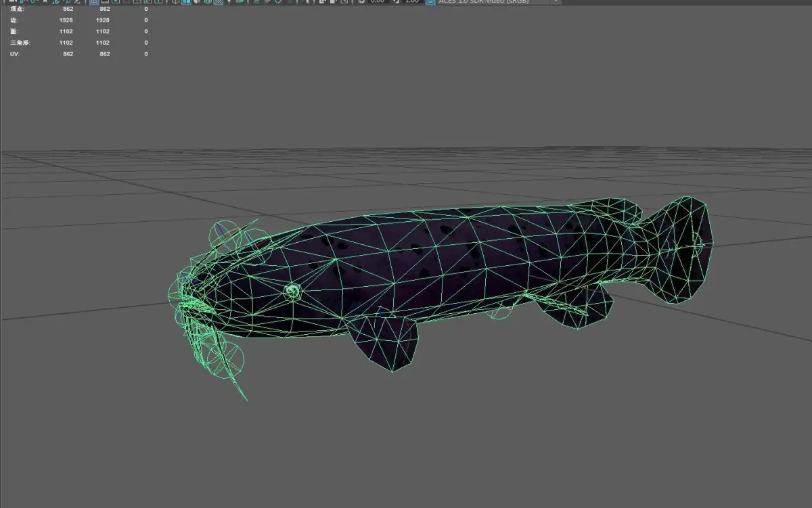Viewport: 812px width, 508px height.
Task: Toggle textured display in viewport toolbar
Action: [x=218, y=2]
